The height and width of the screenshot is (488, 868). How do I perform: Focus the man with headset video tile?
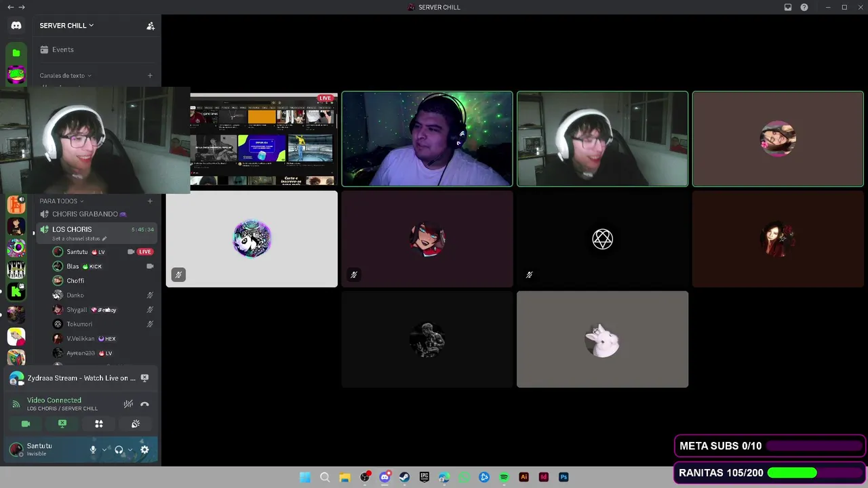(x=427, y=139)
